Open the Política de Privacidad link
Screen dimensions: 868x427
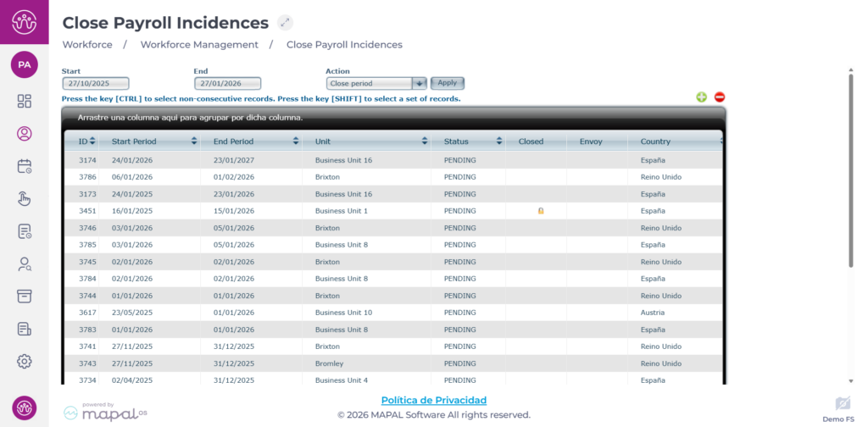pyautogui.click(x=434, y=400)
